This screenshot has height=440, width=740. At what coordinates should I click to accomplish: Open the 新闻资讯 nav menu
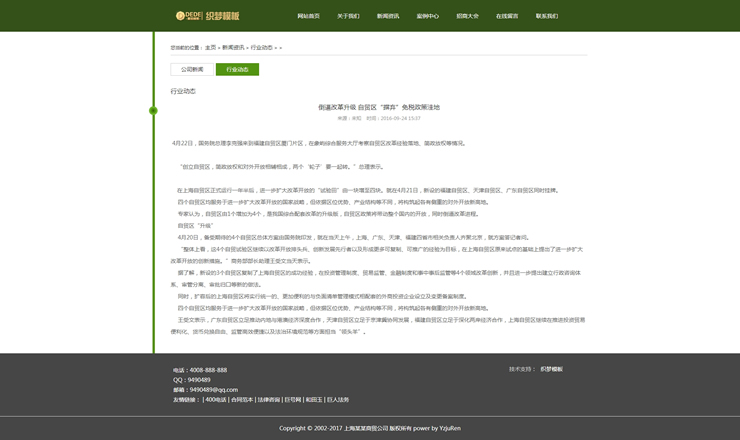[x=388, y=16]
